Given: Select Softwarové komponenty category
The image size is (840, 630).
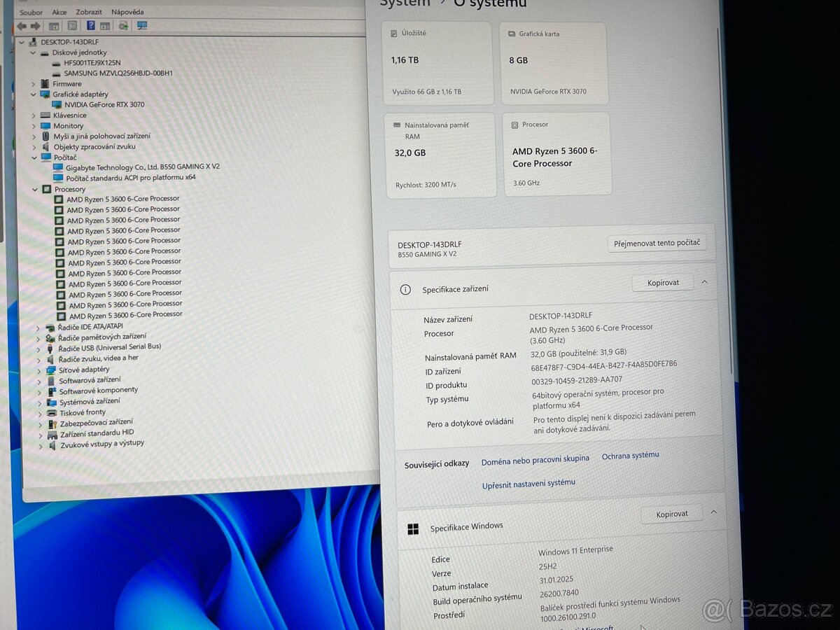Looking at the screenshot, I should pyautogui.click(x=99, y=391).
